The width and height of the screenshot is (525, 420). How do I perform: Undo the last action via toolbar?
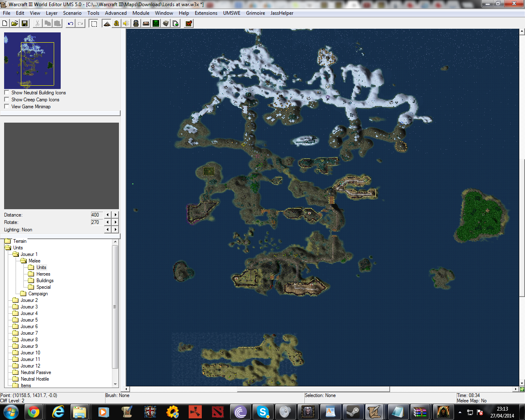point(71,23)
